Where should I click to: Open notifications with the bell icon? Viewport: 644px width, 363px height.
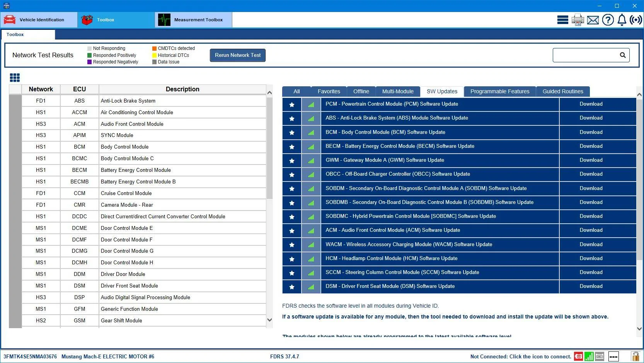coord(622,20)
